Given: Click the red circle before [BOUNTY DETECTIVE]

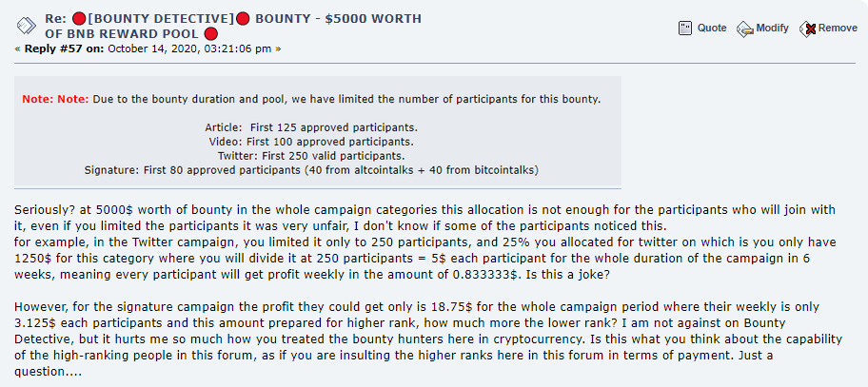Looking at the screenshot, I should pyautogui.click(x=79, y=19).
